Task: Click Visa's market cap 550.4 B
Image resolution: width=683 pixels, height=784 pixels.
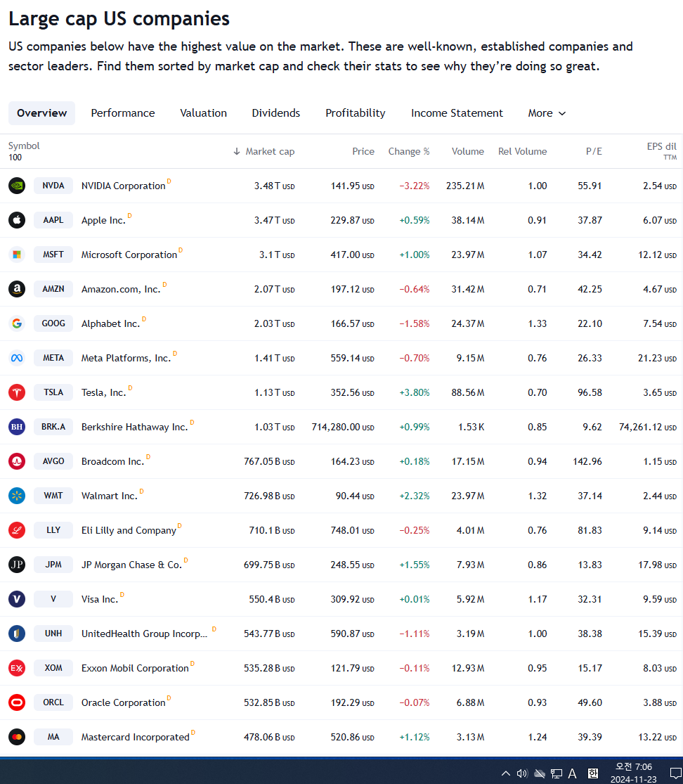Action: coord(272,600)
